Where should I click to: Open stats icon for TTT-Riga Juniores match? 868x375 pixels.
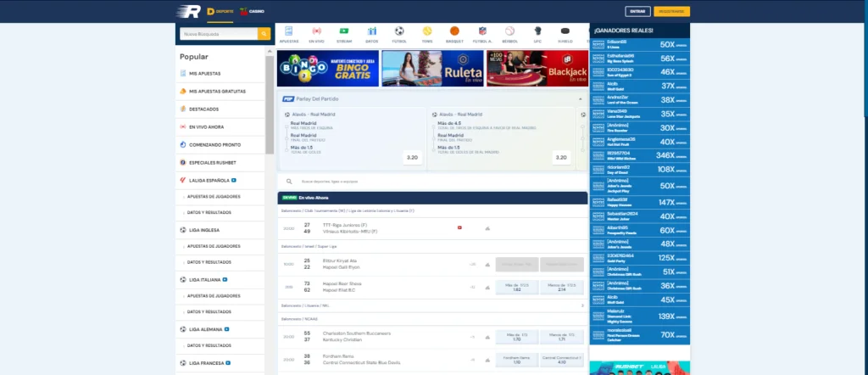(x=487, y=228)
